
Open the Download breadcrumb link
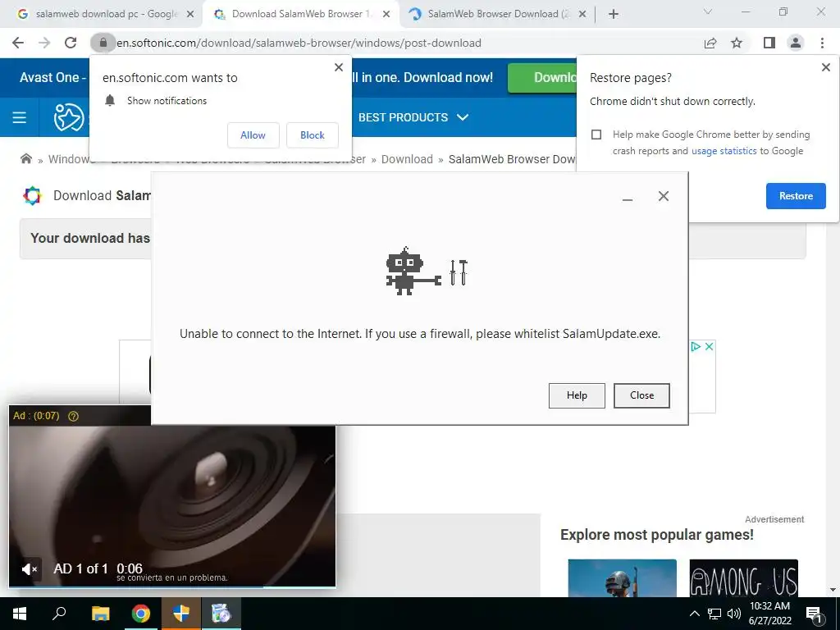pos(407,159)
